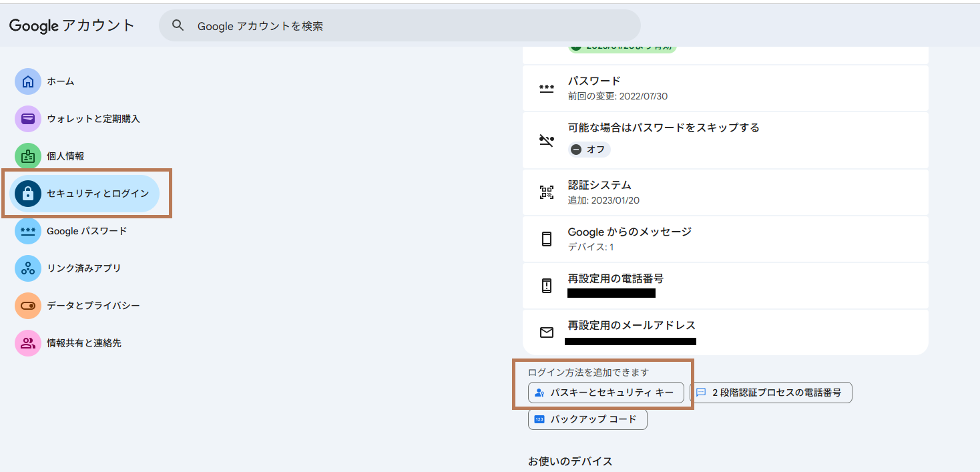The height and width of the screenshot is (472, 980).
Task: Click the お使いのデバイス heading
Action: click(570, 461)
